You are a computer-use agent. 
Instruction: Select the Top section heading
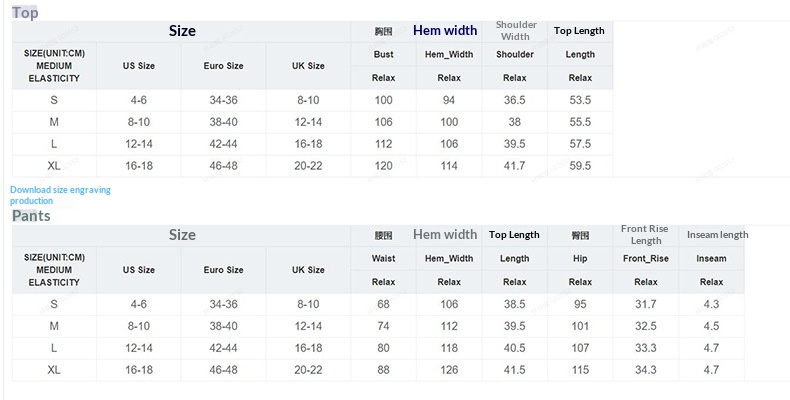pyautogui.click(x=25, y=13)
